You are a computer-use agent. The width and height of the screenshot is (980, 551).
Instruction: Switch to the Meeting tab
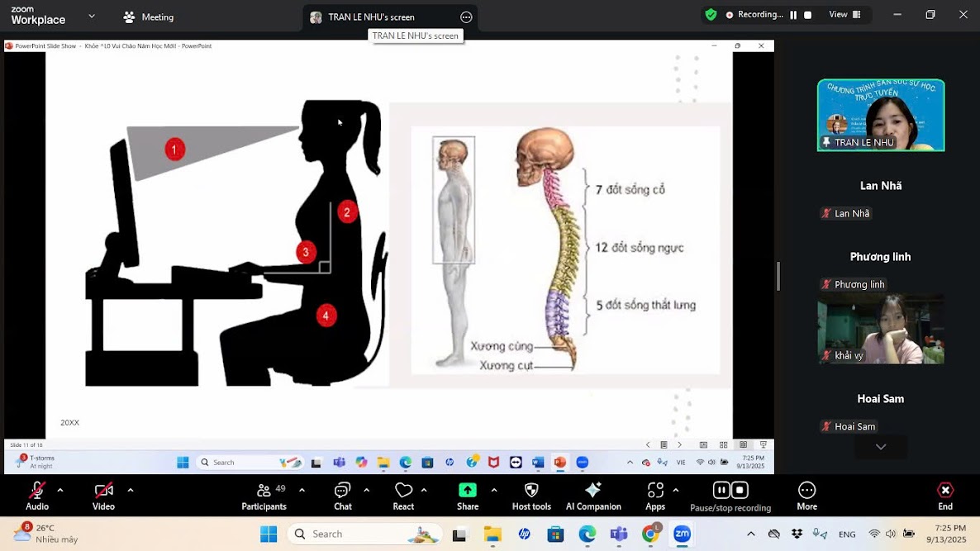(x=149, y=17)
